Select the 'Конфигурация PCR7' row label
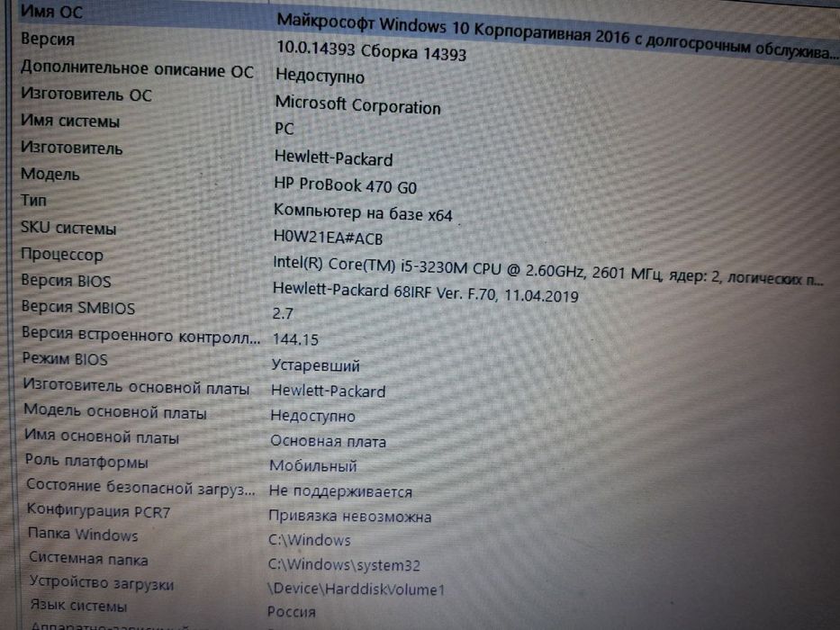The image size is (840, 630). 98,510
